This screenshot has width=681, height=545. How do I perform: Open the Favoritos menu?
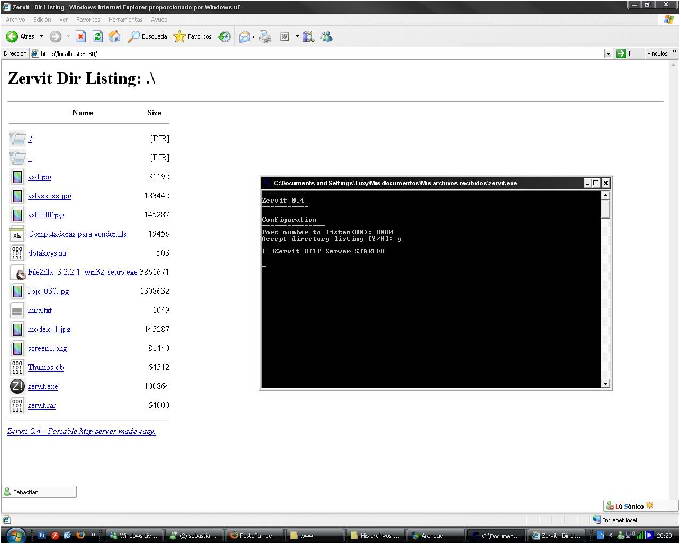point(89,20)
